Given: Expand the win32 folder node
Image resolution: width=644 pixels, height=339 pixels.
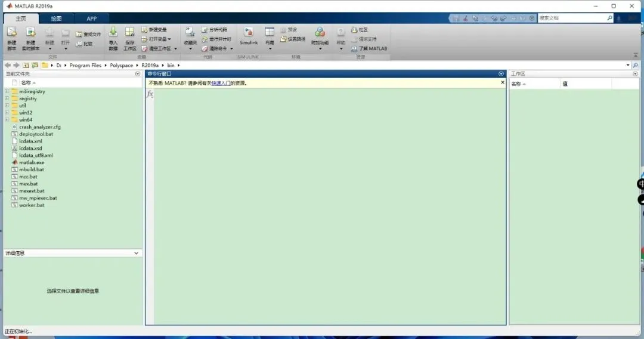Looking at the screenshot, I should 7,112.
